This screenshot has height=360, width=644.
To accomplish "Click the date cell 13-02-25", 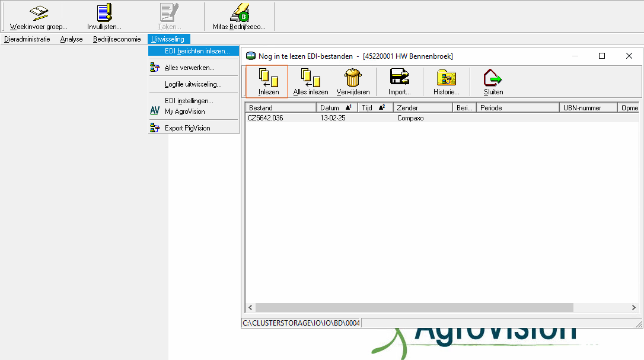I will click(333, 118).
